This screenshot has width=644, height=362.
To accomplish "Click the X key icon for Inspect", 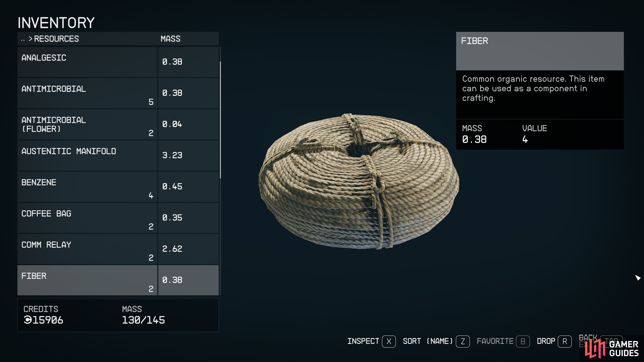I will [x=389, y=341].
